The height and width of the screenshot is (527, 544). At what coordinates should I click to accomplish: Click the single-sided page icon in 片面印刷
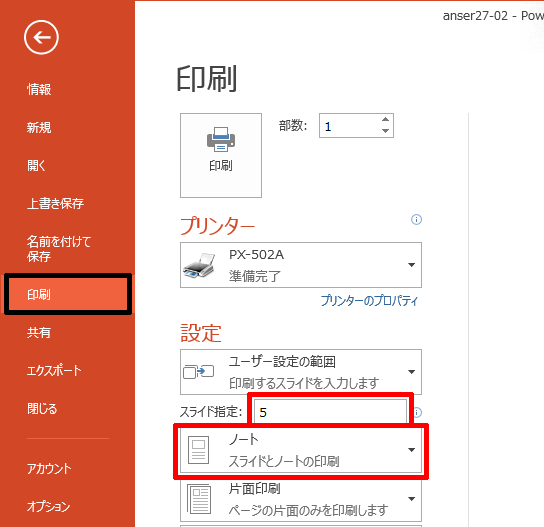point(199,499)
